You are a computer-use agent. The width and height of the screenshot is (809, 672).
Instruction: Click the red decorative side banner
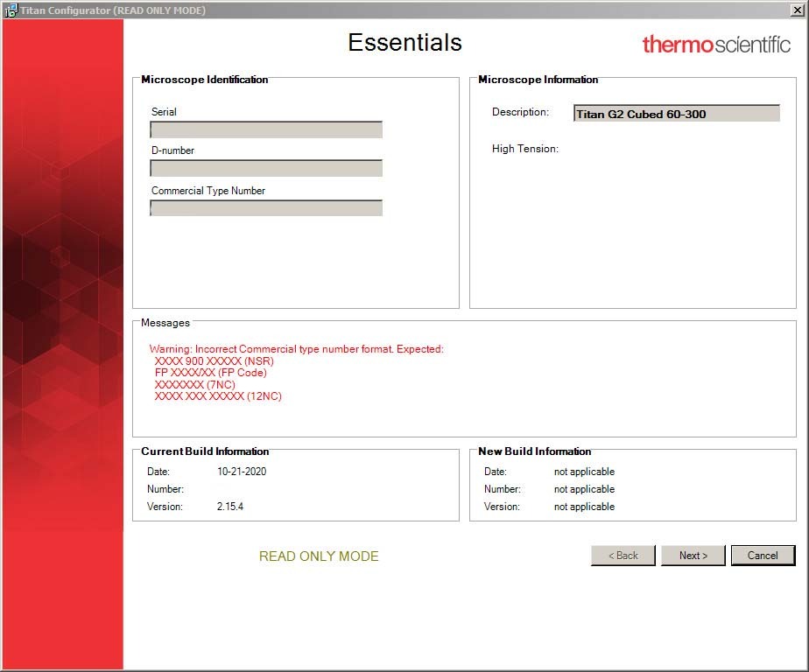pos(62,350)
